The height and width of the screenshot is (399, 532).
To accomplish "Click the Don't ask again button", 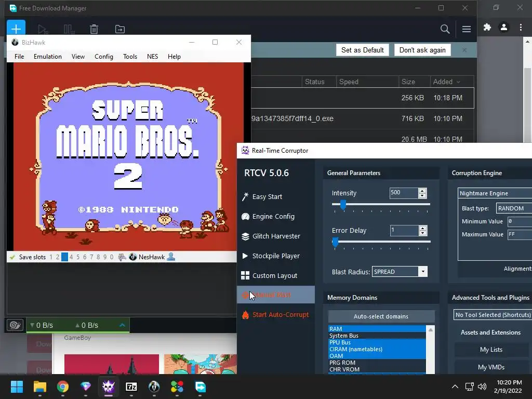I will point(422,50).
